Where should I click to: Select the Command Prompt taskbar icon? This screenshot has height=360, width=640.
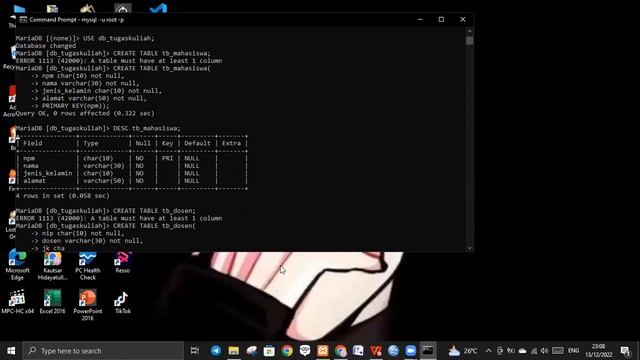coord(428,351)
